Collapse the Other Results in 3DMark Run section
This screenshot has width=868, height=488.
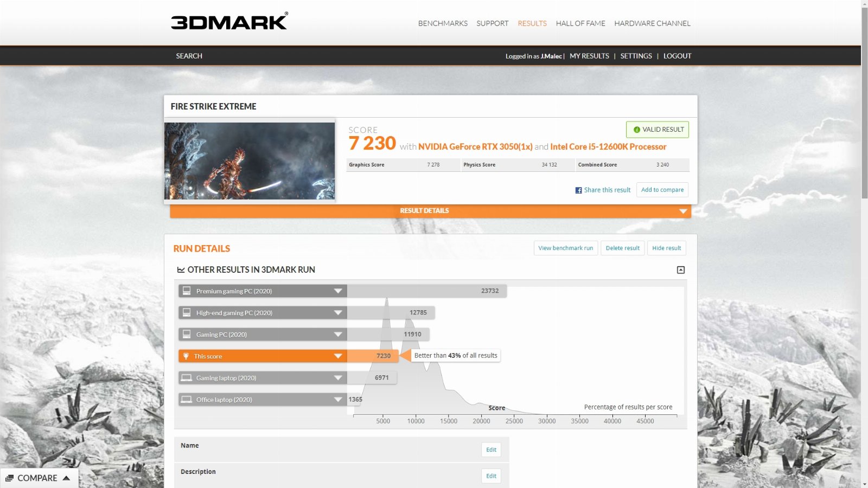[x=681, y=269]
